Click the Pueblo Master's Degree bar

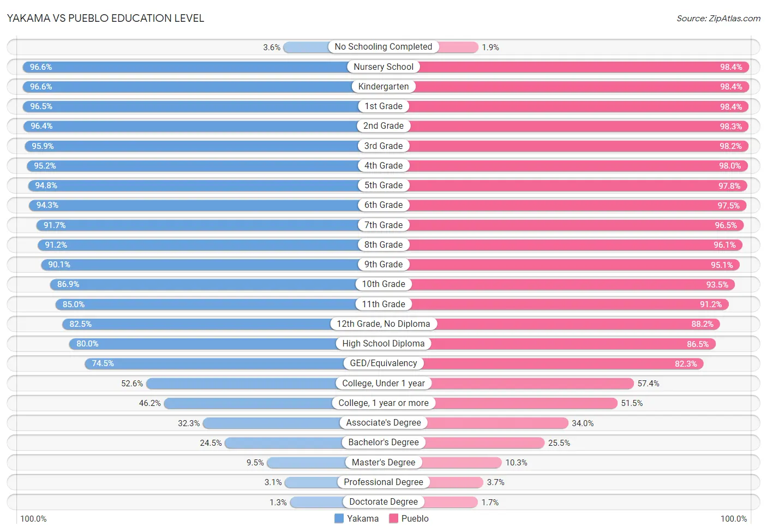point(442,462)
